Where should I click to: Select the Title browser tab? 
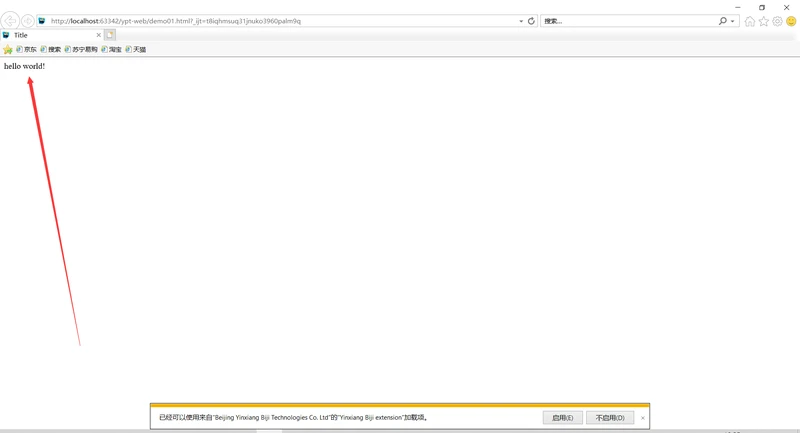pos(52,35)
